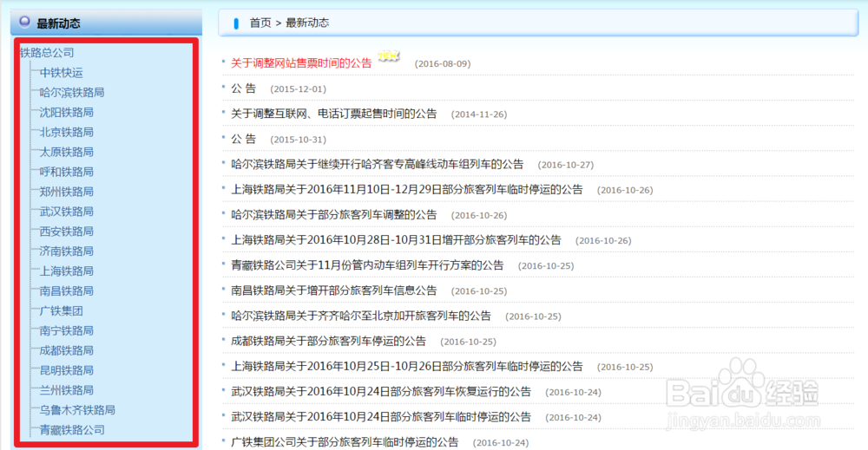Open 青藏铁路公司 11月份管内动车组 notice
Image resolution: width=868 pixels, height=450 pixels.
pos(367,265)
